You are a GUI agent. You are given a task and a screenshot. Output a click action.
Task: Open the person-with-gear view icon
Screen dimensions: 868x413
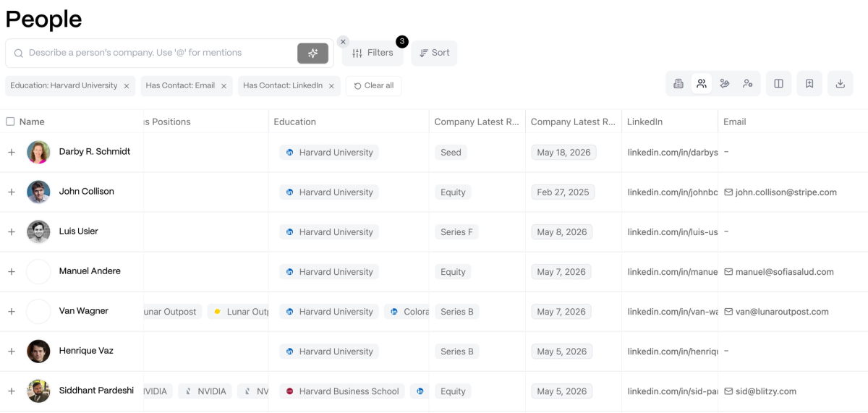pos(747,84)
